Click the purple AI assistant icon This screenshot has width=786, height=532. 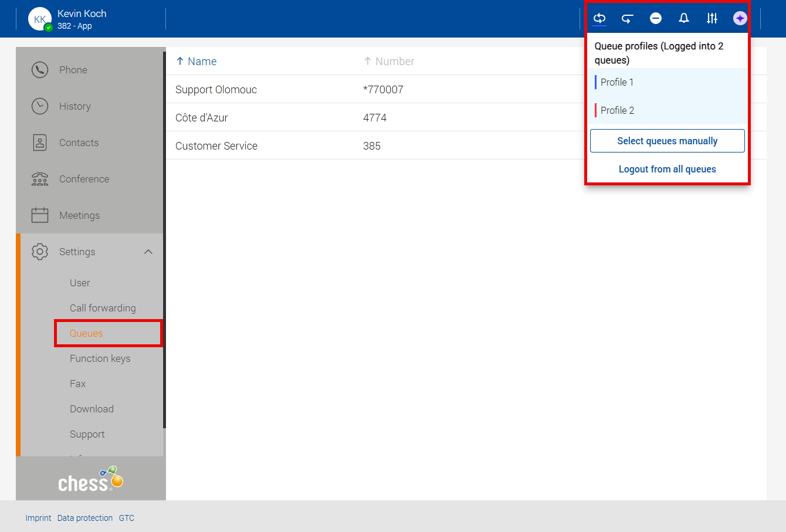740,18
